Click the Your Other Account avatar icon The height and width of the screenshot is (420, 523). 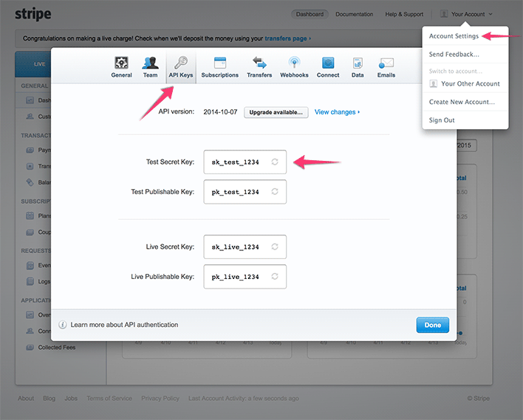tap(433, 83)
